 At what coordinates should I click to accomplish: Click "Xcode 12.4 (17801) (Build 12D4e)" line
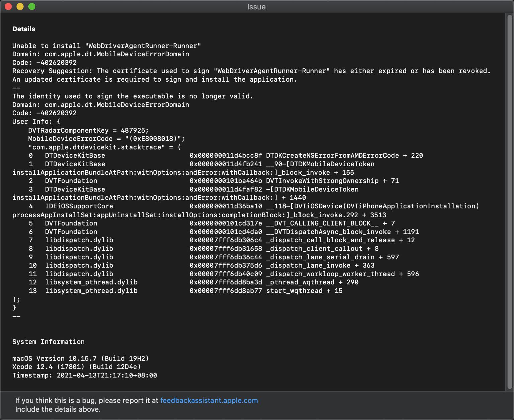click(77, 367)
